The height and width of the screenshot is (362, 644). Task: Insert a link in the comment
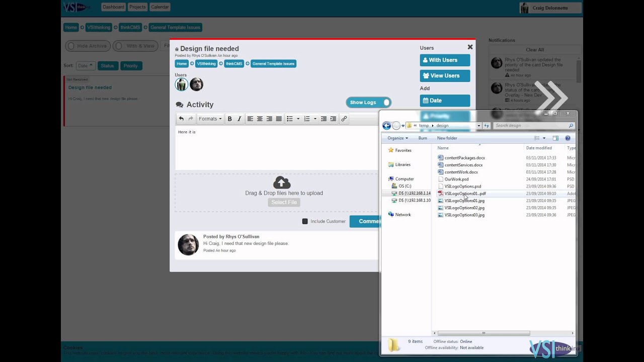click(x=344, y=119)
